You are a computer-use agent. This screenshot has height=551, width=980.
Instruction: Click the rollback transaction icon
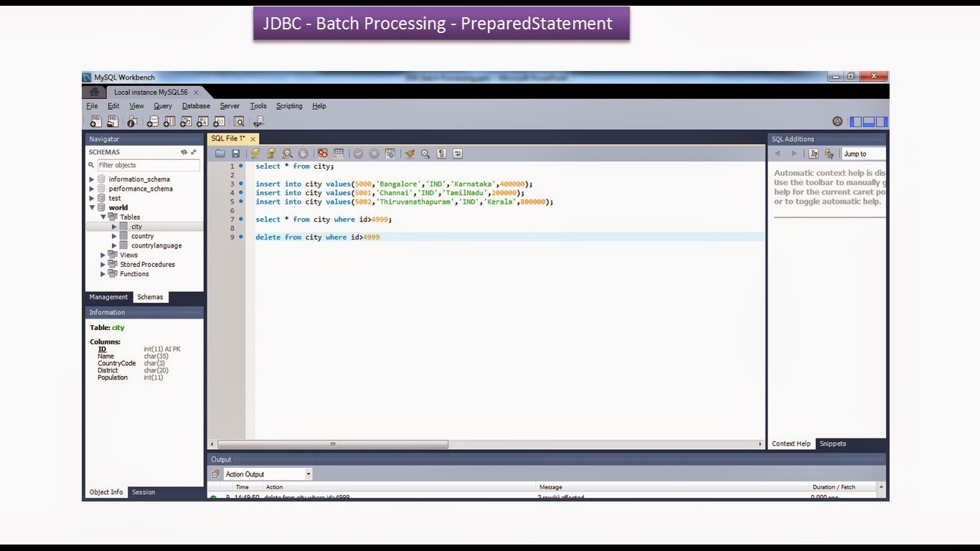click(x=374, y=154)
